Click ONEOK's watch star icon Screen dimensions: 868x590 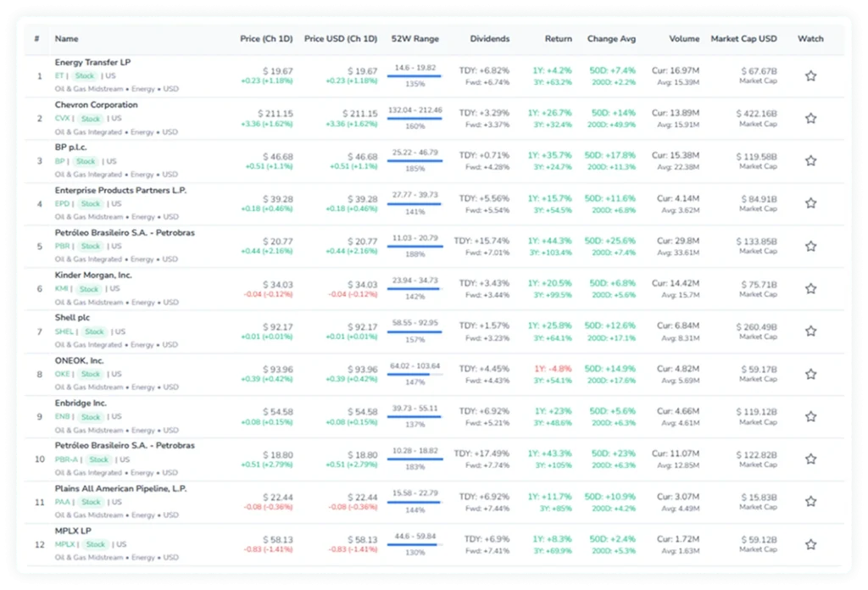click(x=810, y=373)
